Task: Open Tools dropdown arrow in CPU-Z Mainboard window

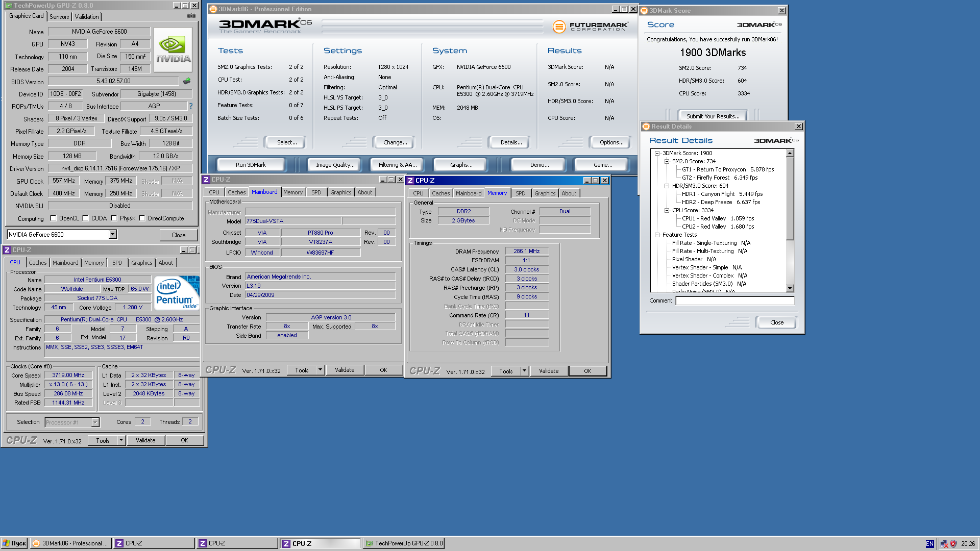Action: [320, 370]
